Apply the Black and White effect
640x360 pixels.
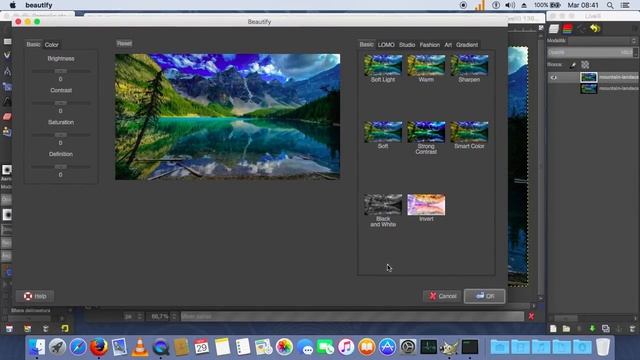[383, 204]
